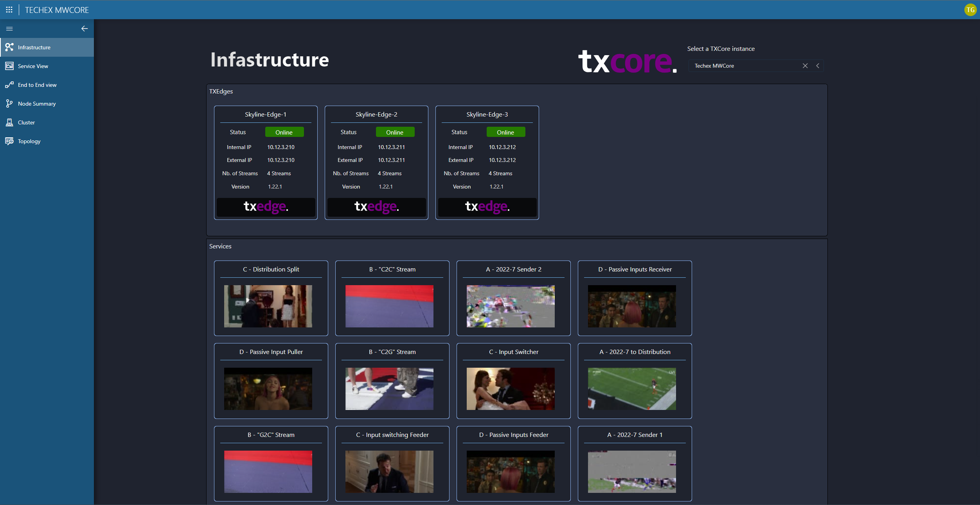Click the Services section label
This screenshot has width=980, height=505.
[220, 246]
